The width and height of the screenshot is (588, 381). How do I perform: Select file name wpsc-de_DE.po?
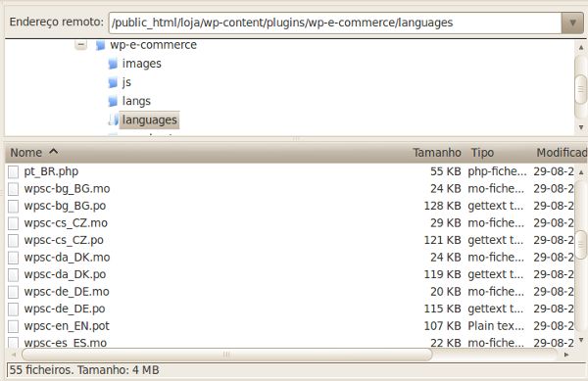pyautogui.click(x=65, y=309)
